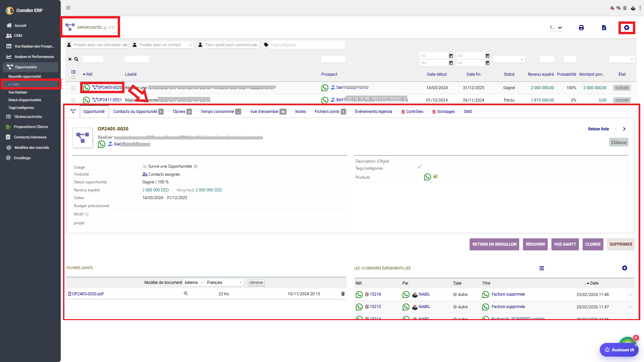Delete OP2405-0020.pdf with trash icon
644x362 pixels.
click(x=343, y=294)
